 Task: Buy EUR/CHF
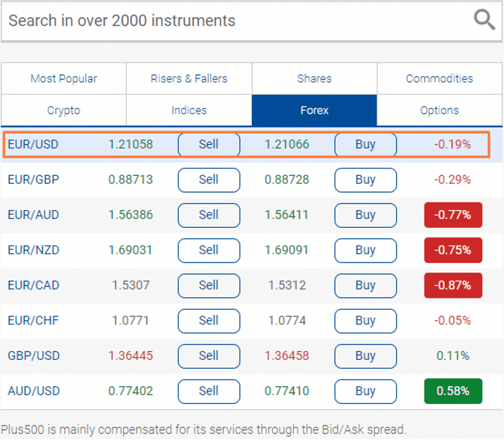pyautogui.click(x=366, y=320)
